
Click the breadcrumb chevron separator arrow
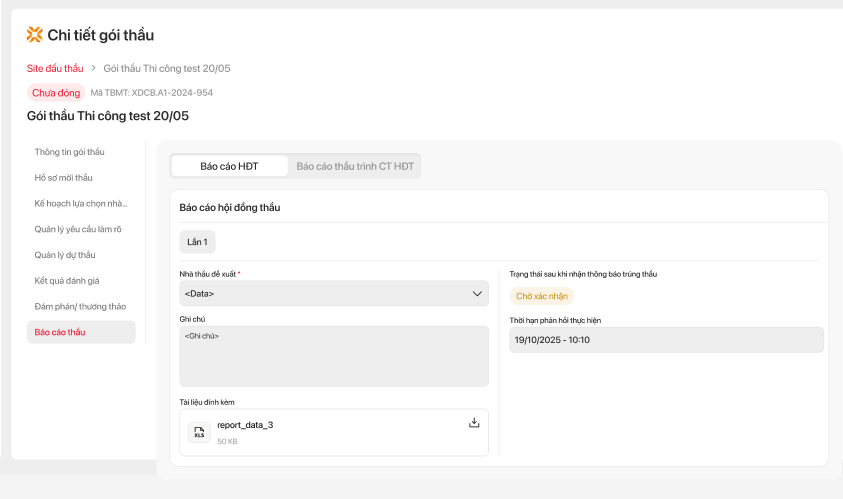pos(93,68)
